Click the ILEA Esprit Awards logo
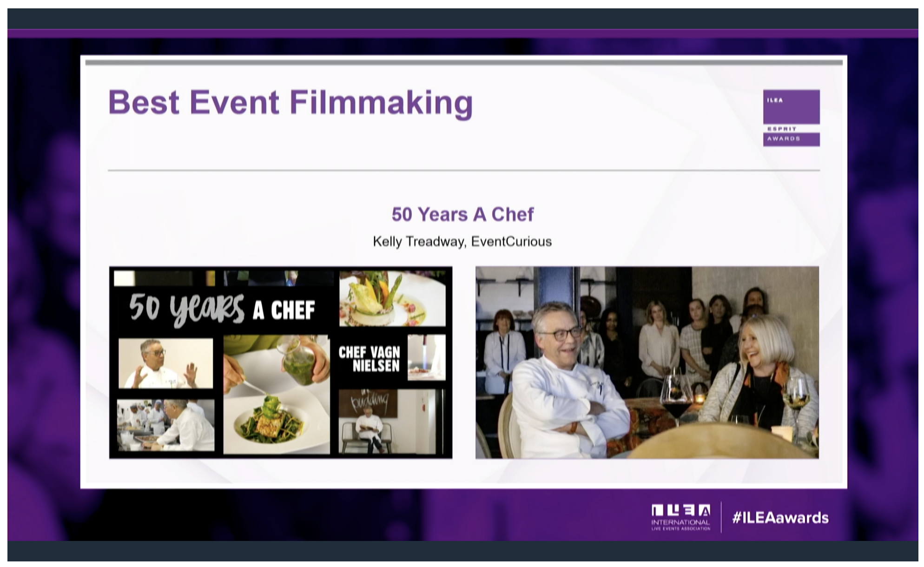Viewport: 924px width, 567px height. (x=791, y=118)
